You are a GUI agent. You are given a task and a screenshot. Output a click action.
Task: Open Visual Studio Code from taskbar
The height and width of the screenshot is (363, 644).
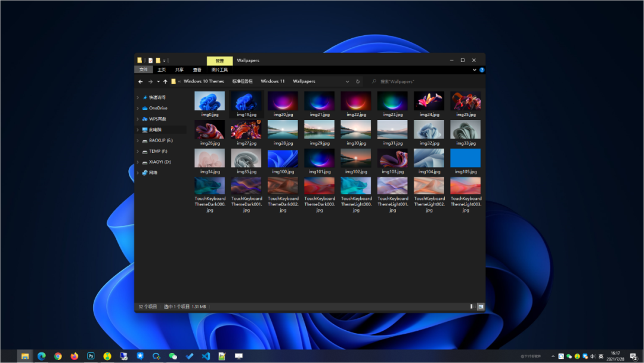pos(206,356)
